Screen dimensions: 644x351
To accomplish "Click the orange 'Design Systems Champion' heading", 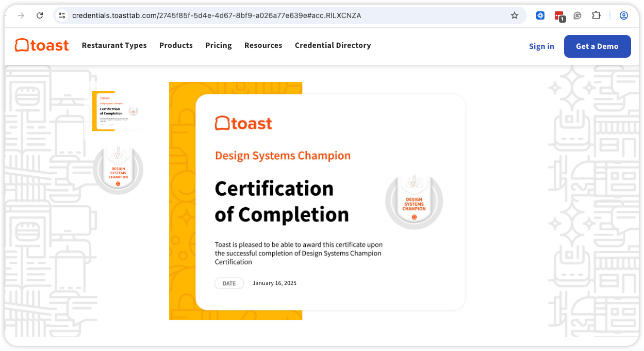I will pos(283,156).
